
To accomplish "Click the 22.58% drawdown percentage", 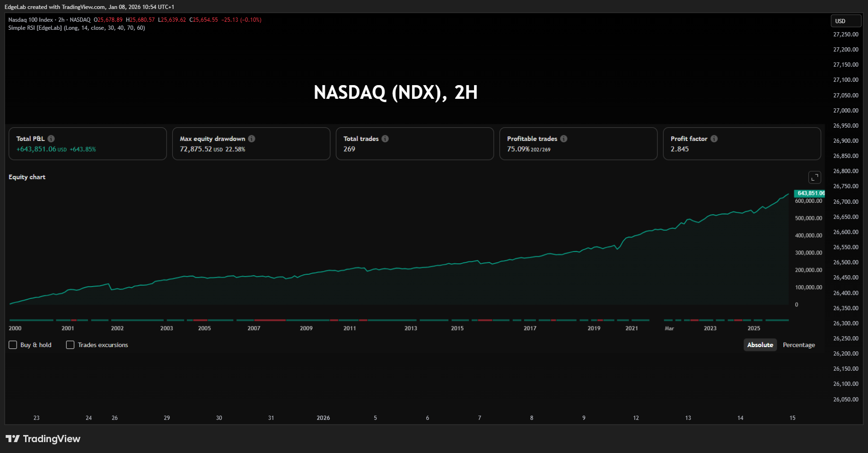I will [x=235, y=149].
